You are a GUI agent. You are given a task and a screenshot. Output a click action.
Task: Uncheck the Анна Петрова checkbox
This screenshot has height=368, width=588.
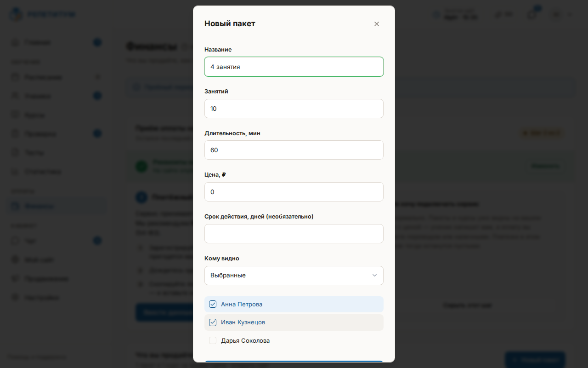click(213, 304)
